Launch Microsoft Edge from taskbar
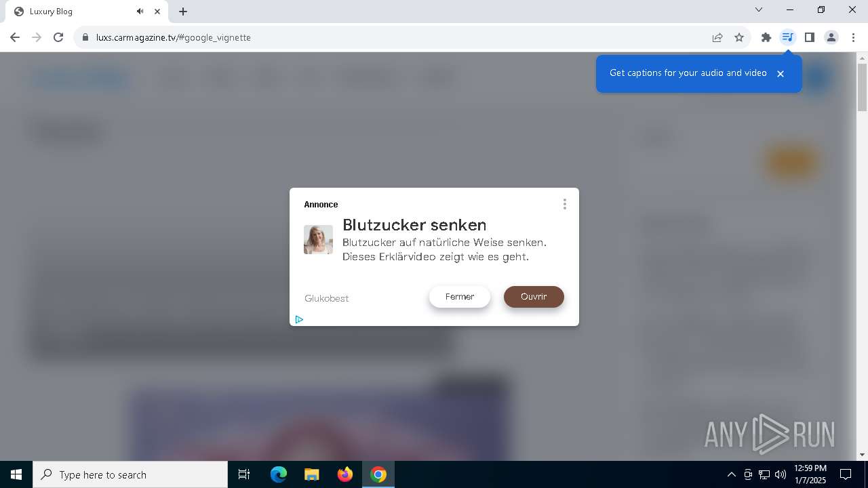The width and height of the screenshot is (868, 488). click(x=279, y=474)
